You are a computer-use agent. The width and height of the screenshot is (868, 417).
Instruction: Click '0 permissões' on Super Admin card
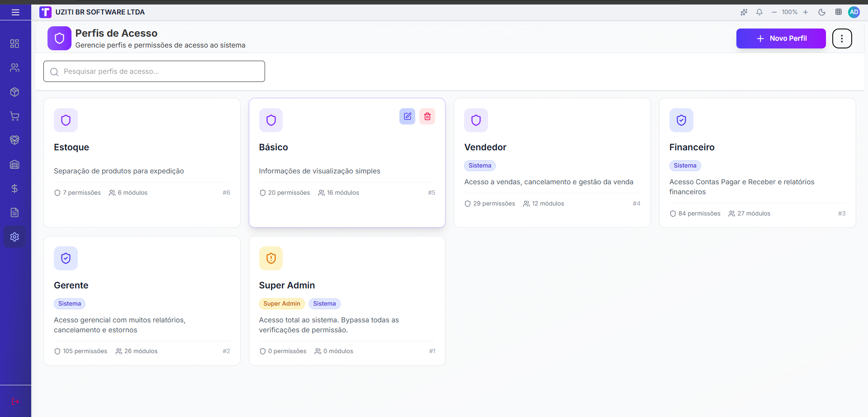(x=283, y=351)
